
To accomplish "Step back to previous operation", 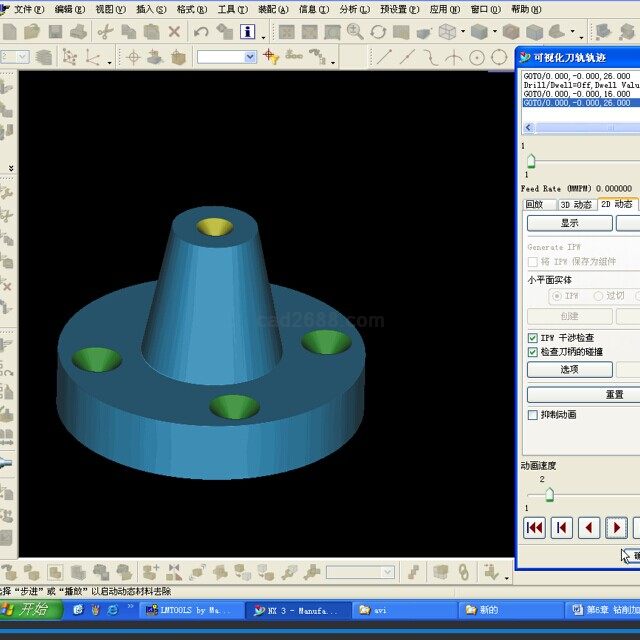I will click(562, 527).
